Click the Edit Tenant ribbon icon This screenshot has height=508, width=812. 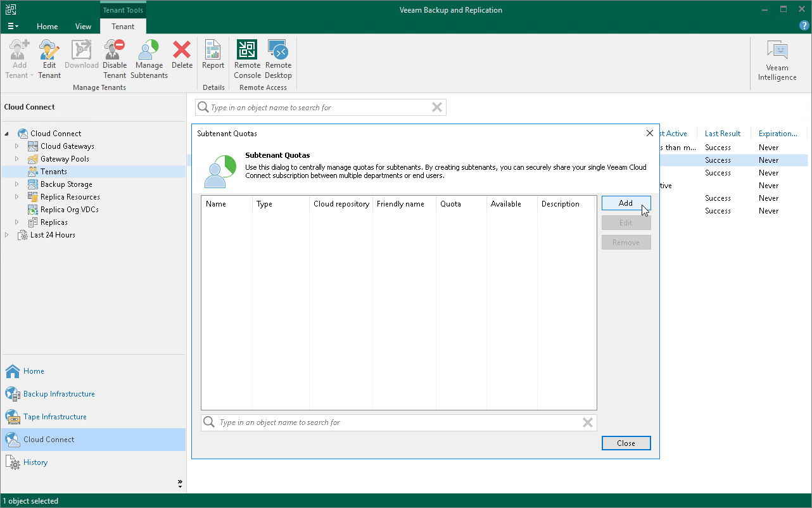pos(49,60)
